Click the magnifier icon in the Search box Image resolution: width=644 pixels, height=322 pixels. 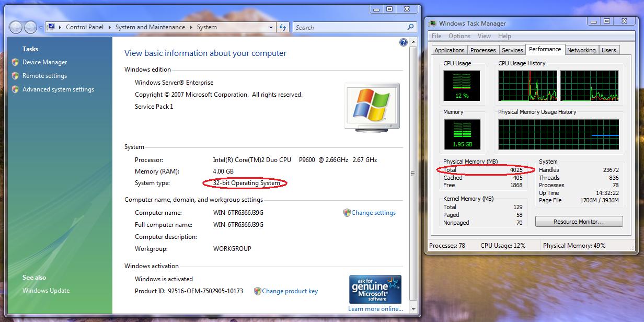[x=411, y=27]
